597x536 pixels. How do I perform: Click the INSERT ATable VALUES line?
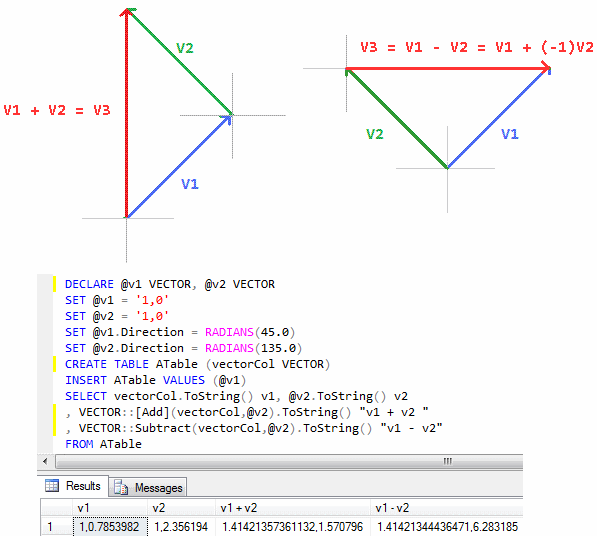(155, 380)
